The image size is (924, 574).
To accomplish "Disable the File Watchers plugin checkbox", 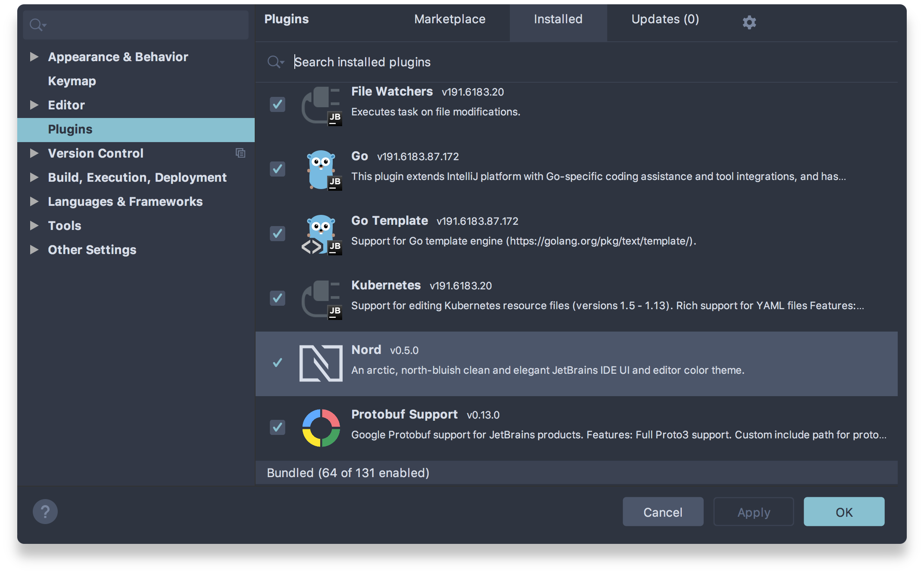I will [x=277, y=104].
